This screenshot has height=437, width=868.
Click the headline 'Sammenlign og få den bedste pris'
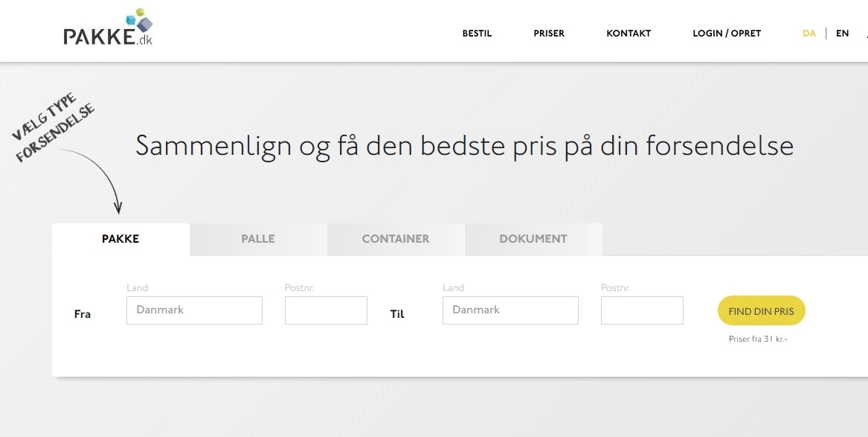pos(464,146)
